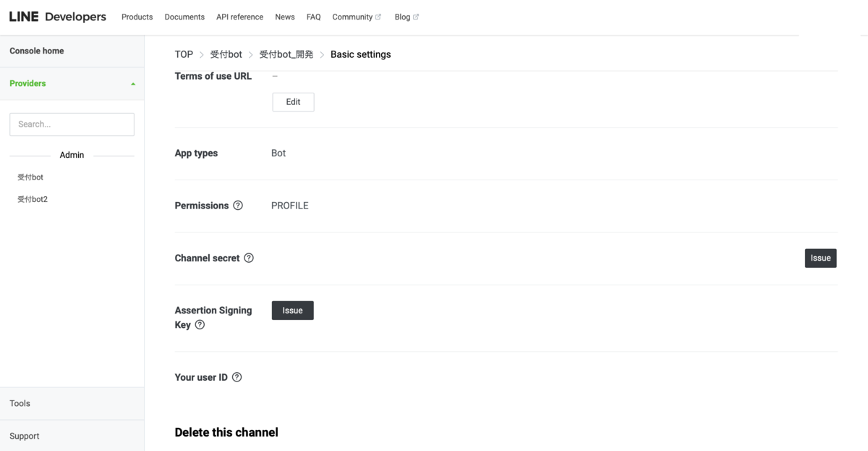Open Support in the sidebar

tap(72, 436)
